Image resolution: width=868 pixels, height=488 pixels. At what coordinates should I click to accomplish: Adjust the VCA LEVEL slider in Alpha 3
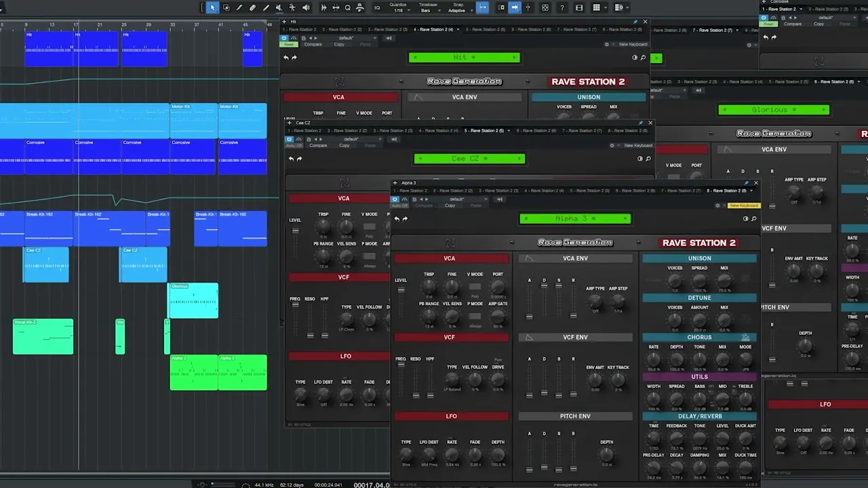(x=401, y=302)
